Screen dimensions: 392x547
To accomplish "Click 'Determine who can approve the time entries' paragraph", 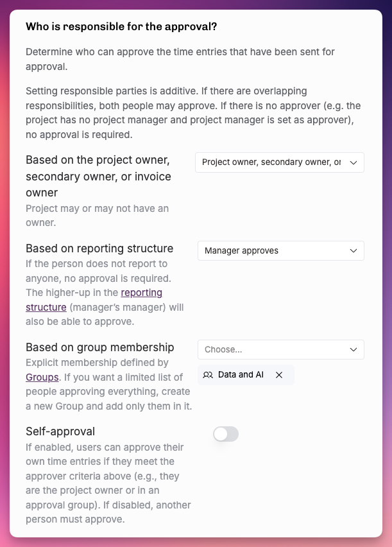I will click(x=180, y=59).
